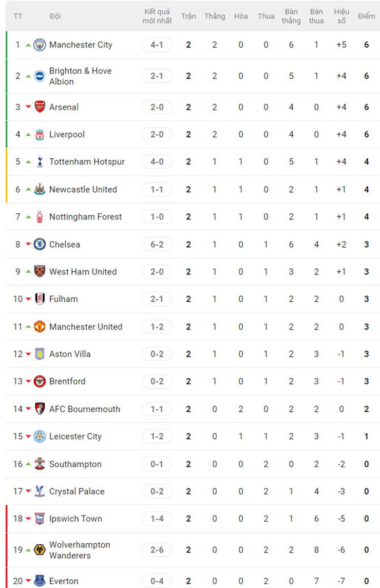The width and height of the screenshot is (380, 588).
Task: Click the Liverpool club crest
Action: pyautogui.click(x=40, y=135)
